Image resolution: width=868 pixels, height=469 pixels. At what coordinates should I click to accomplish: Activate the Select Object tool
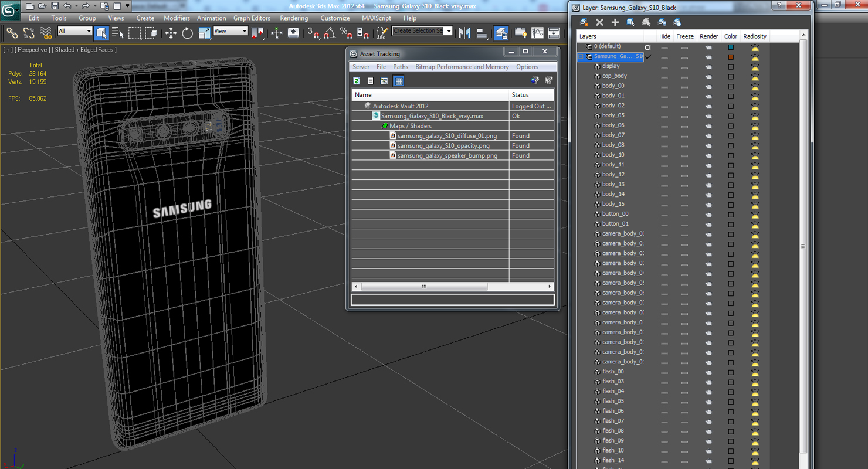[101, 33]
